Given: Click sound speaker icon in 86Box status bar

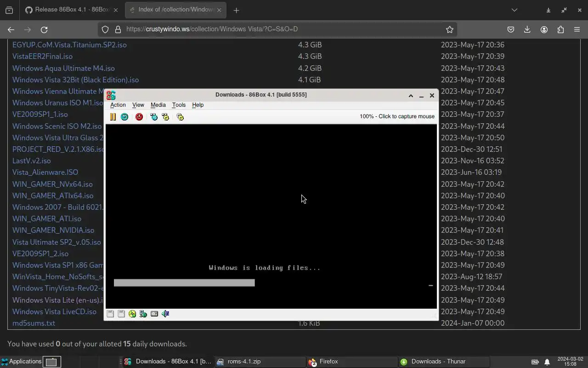Looking at the screenshot, I should 165,314.
